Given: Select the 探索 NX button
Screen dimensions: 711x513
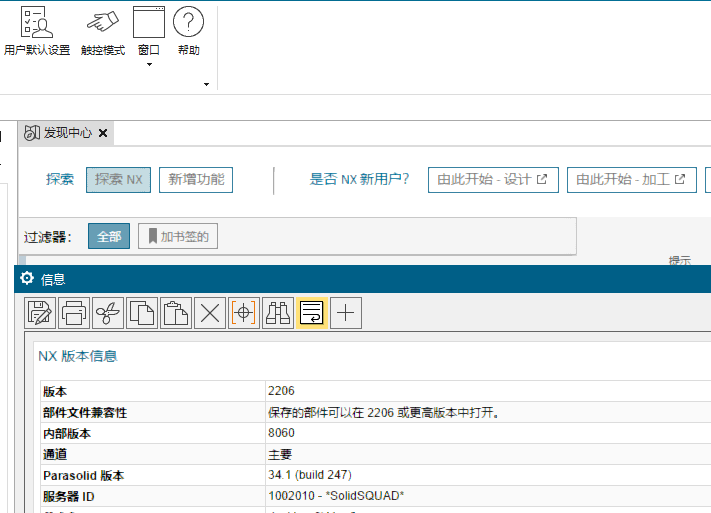Looking at the screenshot, I should pos(118,180).
